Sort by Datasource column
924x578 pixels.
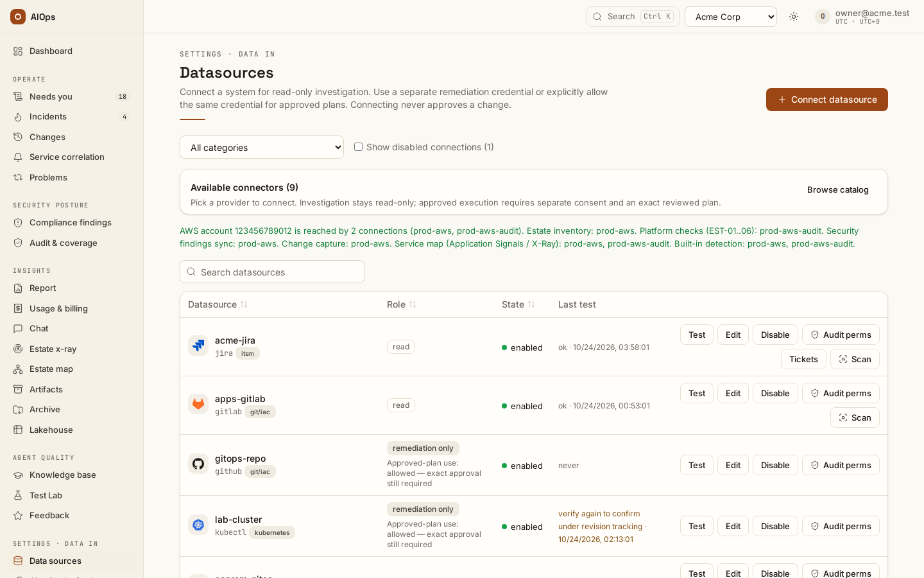click(218, 304)
